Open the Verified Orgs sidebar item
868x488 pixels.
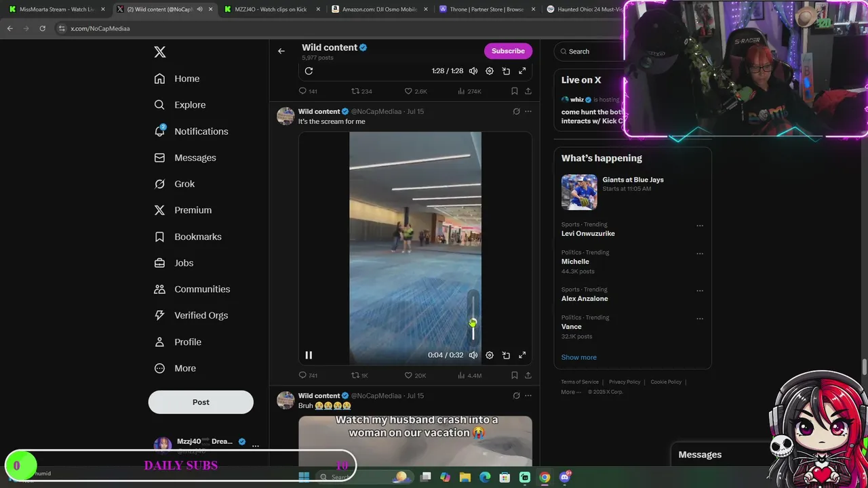(x=191, y=316)
